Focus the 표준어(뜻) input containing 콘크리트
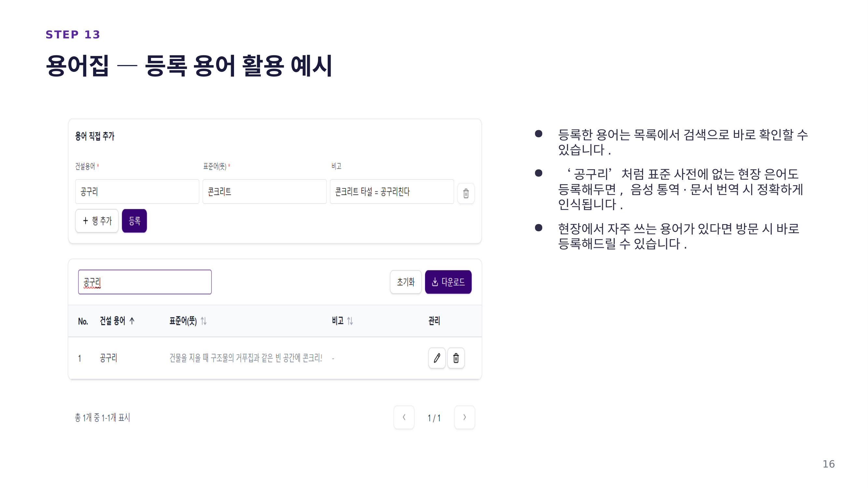 [264, 191]
